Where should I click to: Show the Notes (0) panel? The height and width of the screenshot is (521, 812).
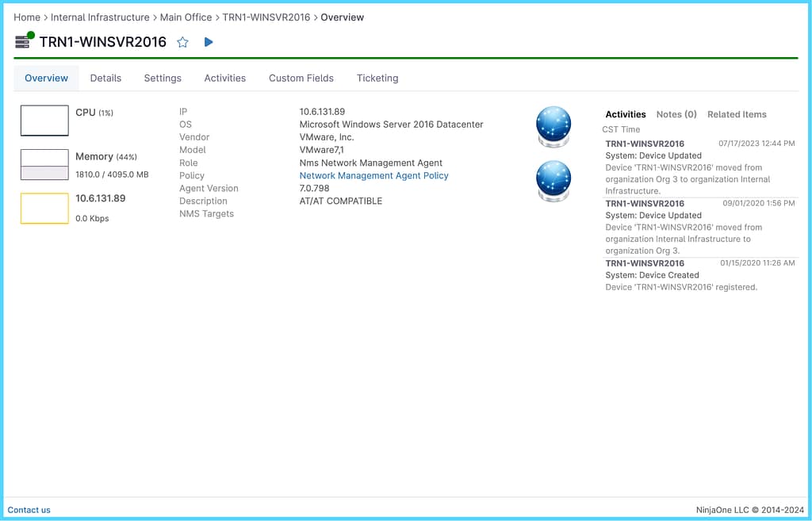tap(676, 114)
